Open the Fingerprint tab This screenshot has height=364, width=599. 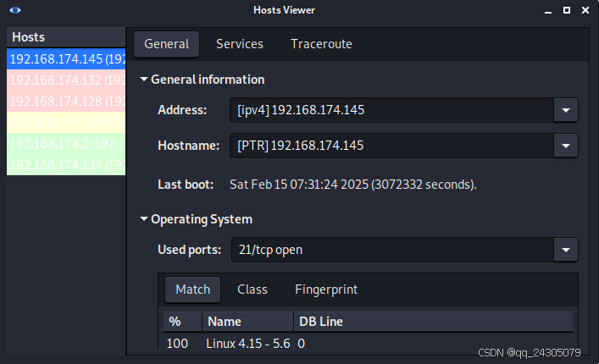tap(326, 290)
